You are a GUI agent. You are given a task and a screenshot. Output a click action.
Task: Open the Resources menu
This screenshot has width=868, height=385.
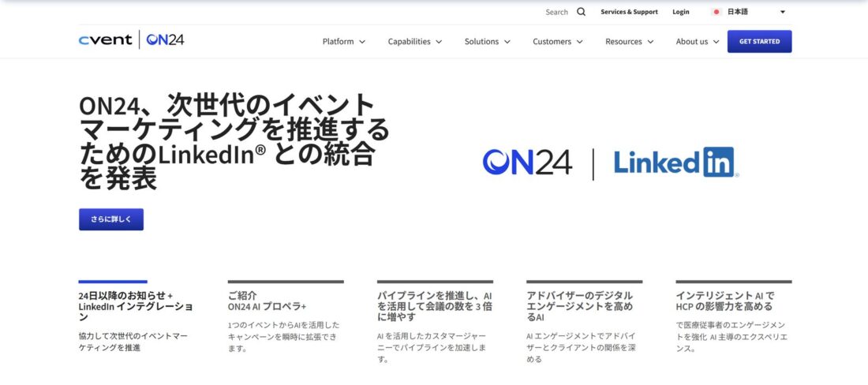630,42
